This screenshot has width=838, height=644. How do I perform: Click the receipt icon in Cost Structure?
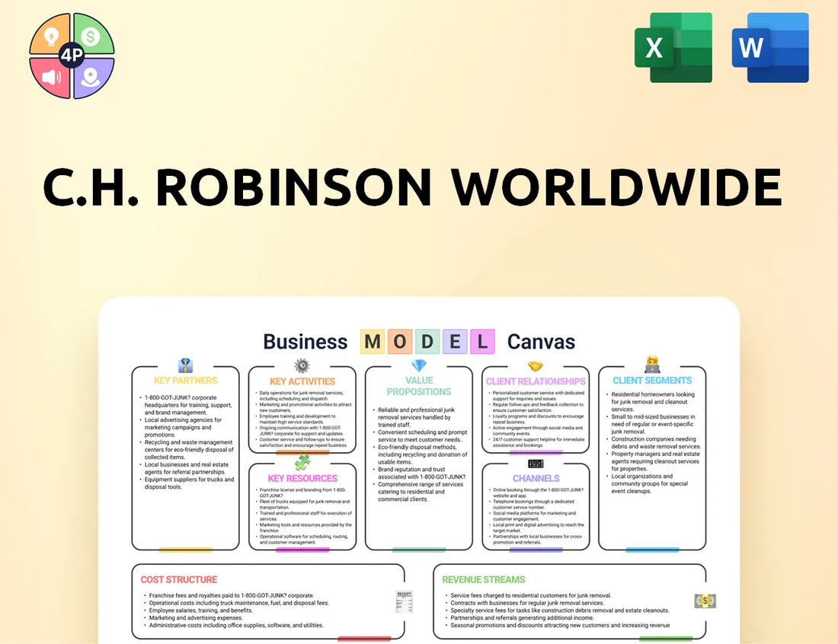click(x=404, y=602)
